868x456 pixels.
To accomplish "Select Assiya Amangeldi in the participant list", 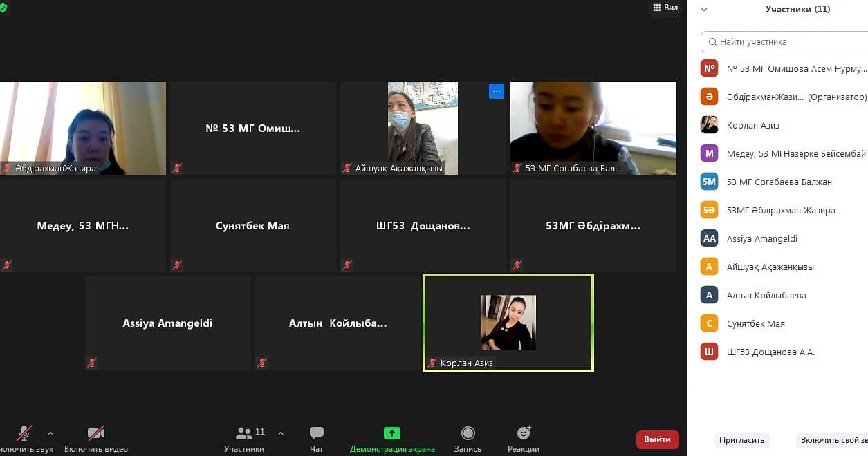I will [x=761, y=238].
